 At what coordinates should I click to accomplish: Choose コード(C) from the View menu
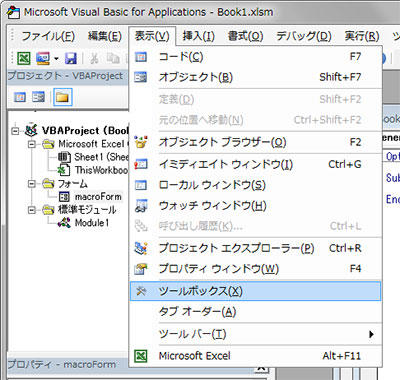coord(255,57)
